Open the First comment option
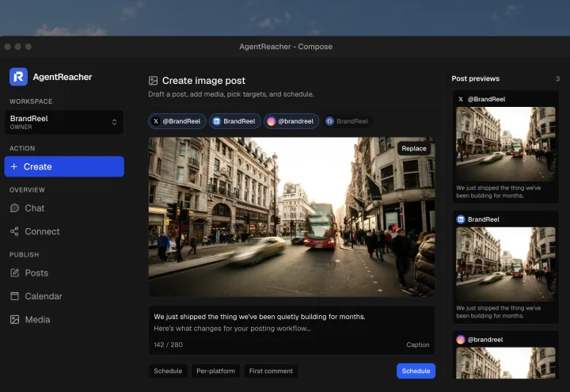This screenshot has width=570, height=392. tap(271, 371)
